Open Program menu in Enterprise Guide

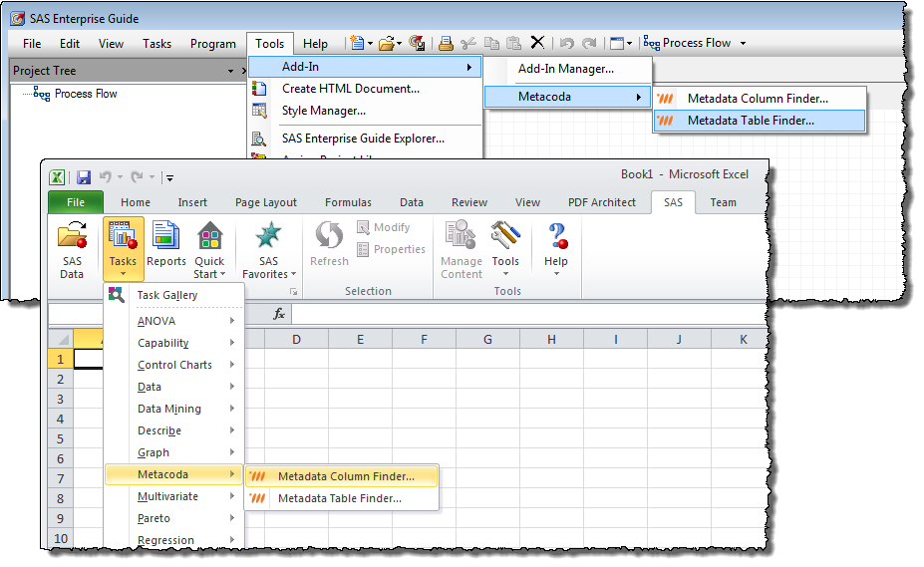pyautogui.click(x=212, y=44)
